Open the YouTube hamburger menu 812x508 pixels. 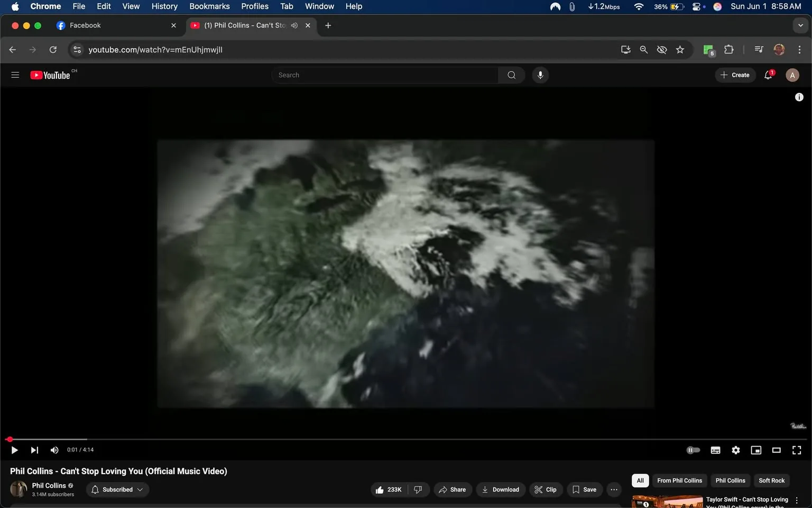tap(15, 75)
